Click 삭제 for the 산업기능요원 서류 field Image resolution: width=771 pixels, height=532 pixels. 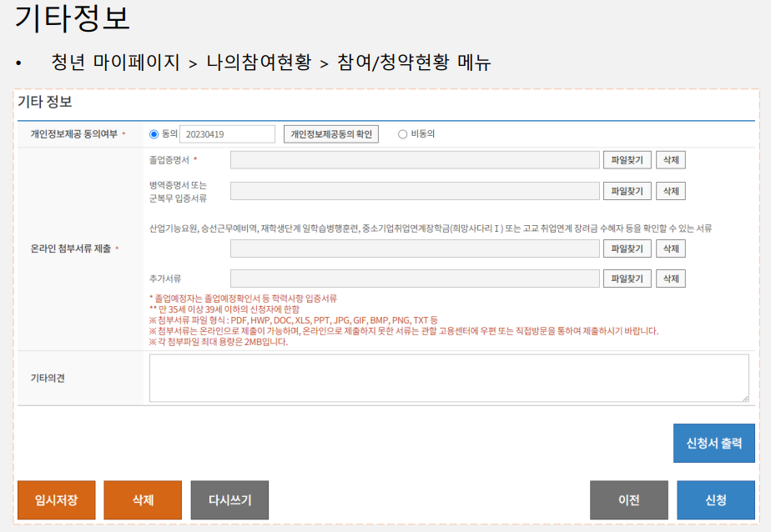tap(673, 247)
